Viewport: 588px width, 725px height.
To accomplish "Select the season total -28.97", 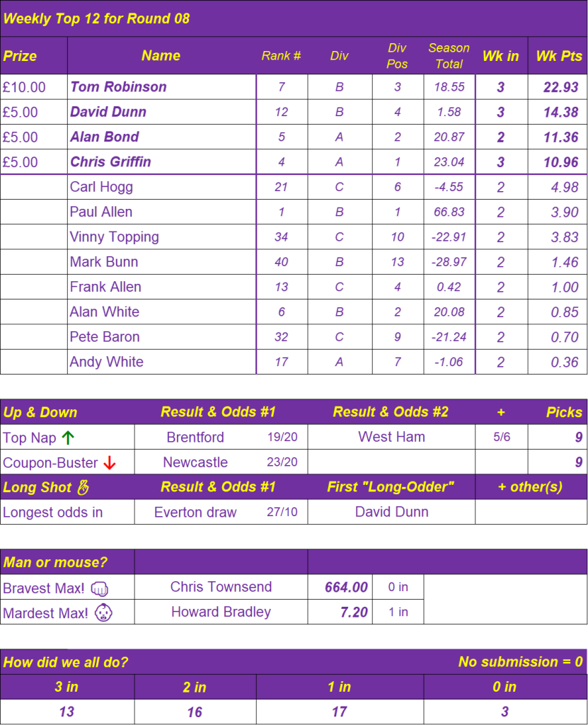I will 449,262.
